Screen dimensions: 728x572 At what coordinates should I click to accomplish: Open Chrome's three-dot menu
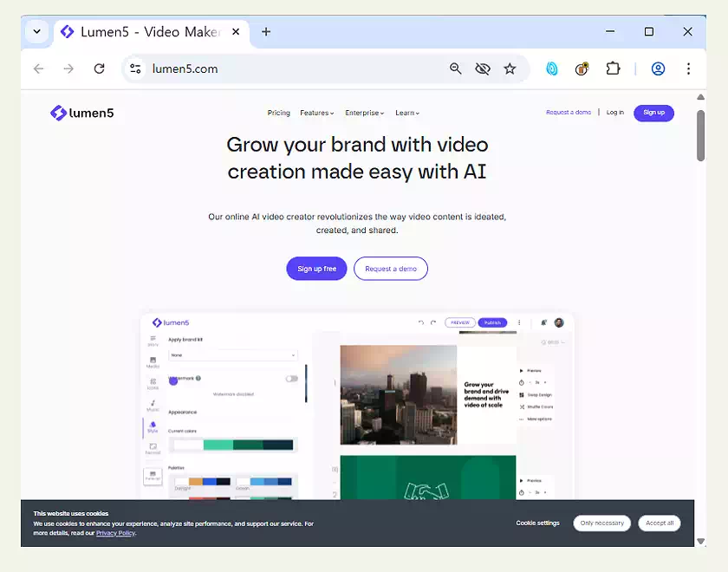point(688,68)
